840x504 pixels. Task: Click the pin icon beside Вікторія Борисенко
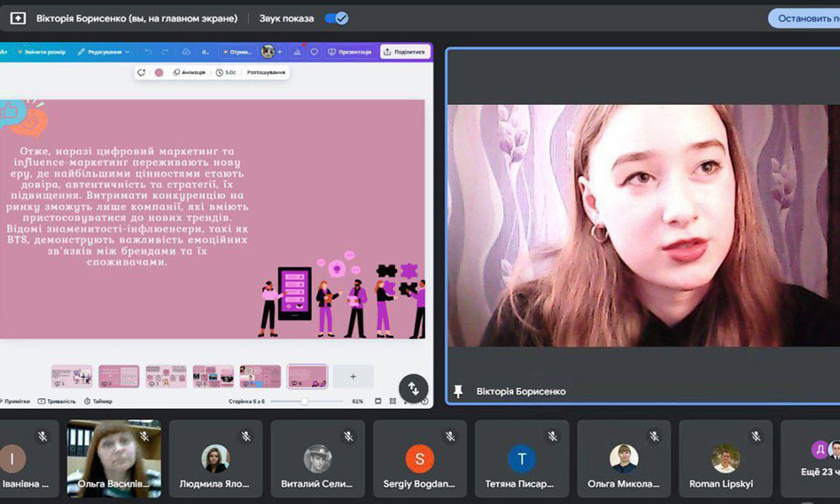[458, 391]
